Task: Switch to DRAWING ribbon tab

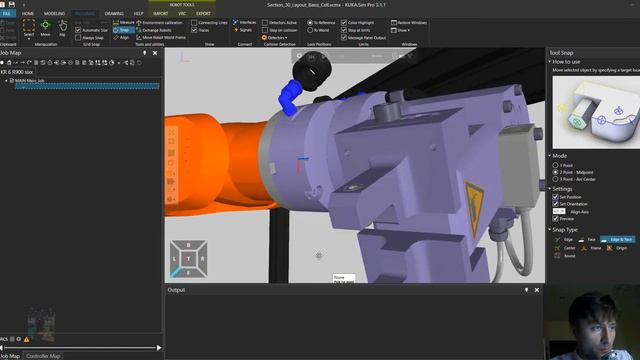Action: point(114,13)
